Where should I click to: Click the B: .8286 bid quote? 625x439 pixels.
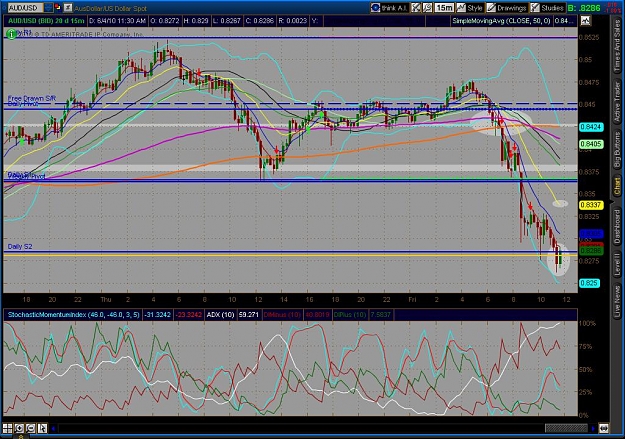[x=584, y=8]
